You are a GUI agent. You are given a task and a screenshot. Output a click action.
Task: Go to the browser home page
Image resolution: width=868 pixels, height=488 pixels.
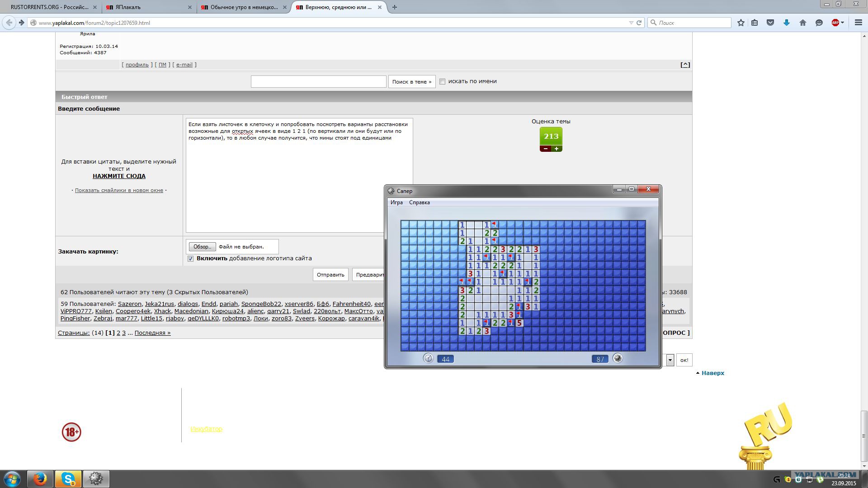[x=803, y=23]
